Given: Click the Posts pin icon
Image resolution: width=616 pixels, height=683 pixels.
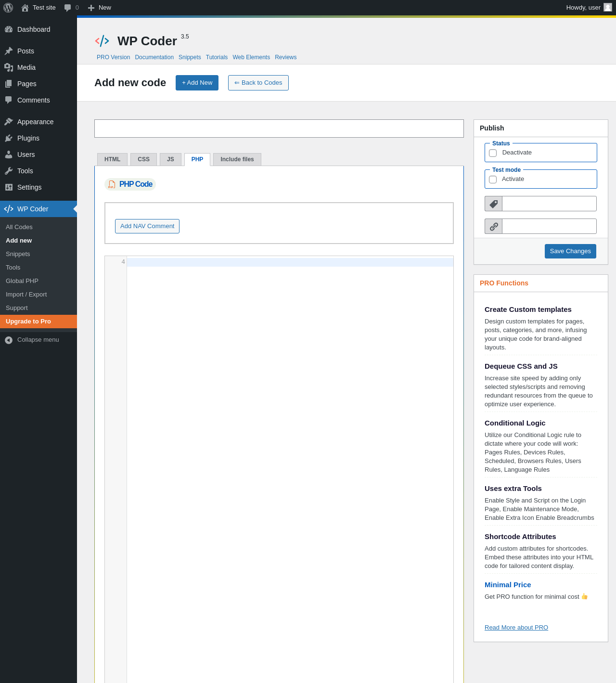Looking at the screenshot, I should (x=9, y=51).
